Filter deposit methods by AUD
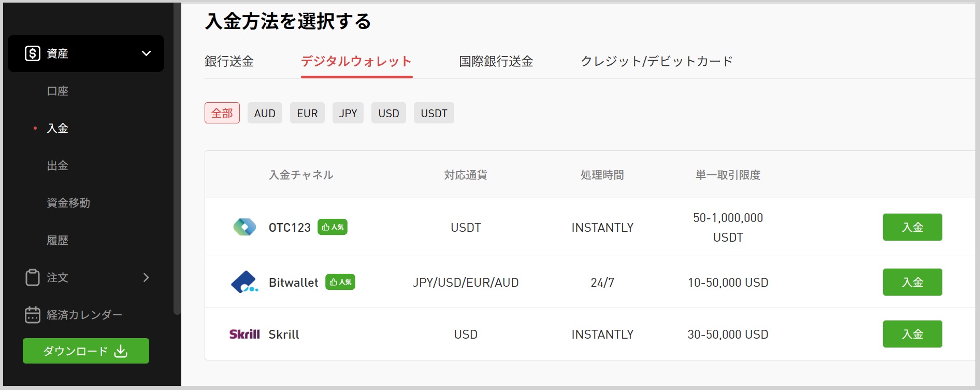This screenshot has width=980, height=390. pos(265,113)
